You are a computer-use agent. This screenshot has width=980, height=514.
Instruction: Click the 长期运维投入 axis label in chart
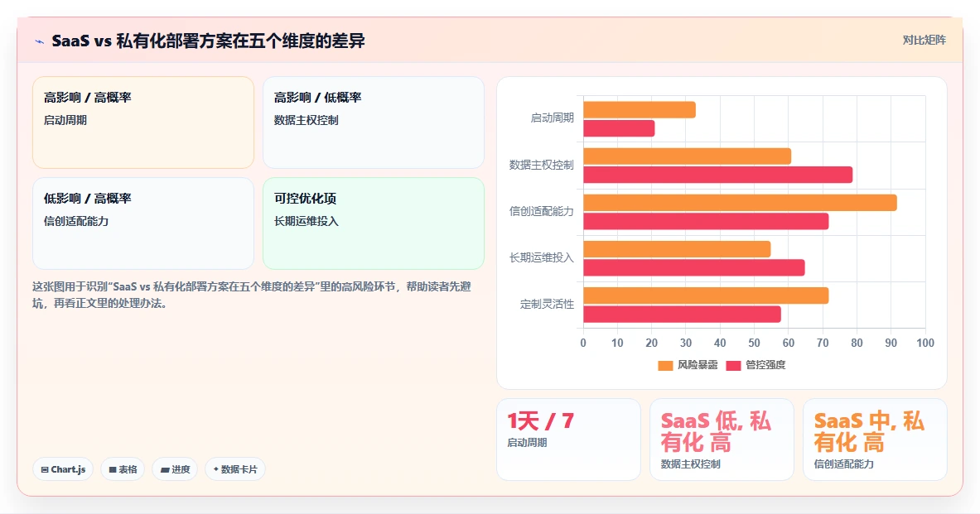pyautogui.click(x=541, y=258)
